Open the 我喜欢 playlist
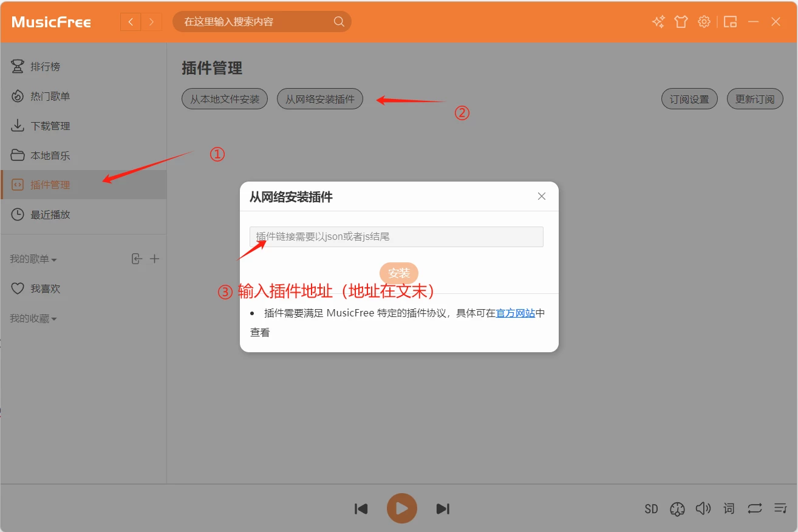This screenshot has height=532, width=798. (x=83, y=289)
